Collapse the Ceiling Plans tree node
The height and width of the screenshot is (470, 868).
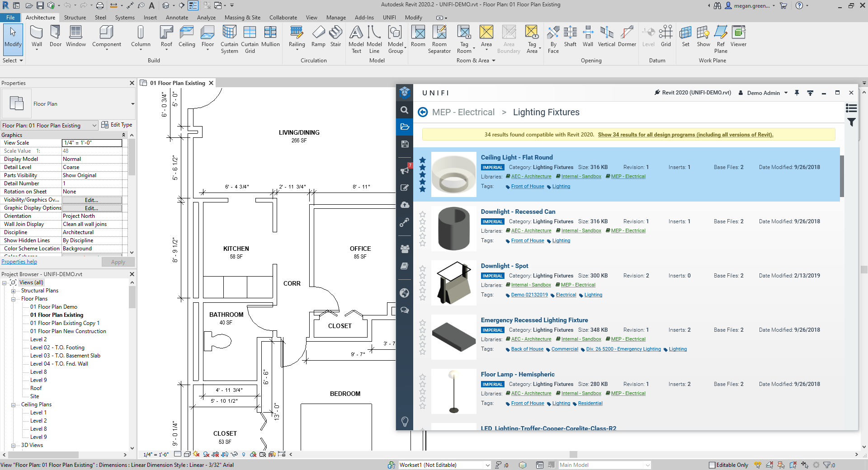click(x=13, y=405)
